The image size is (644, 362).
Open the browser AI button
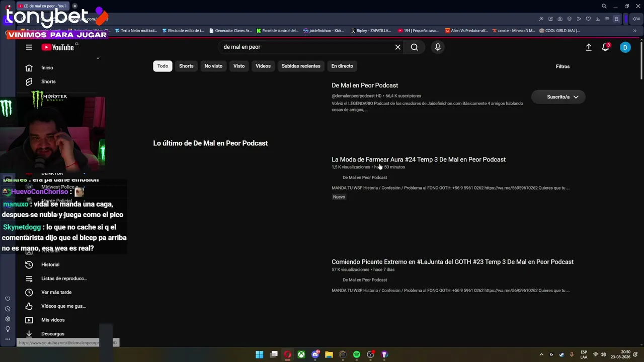(x=636, y=19)
